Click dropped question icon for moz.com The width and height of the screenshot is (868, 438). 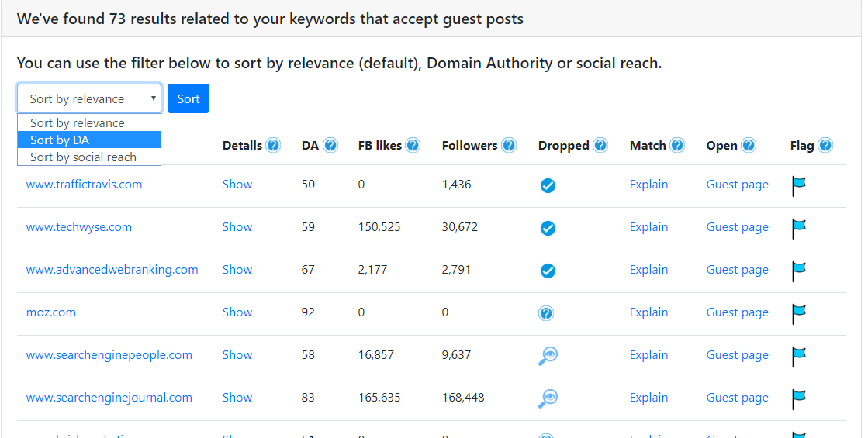(x=546, y=313)
